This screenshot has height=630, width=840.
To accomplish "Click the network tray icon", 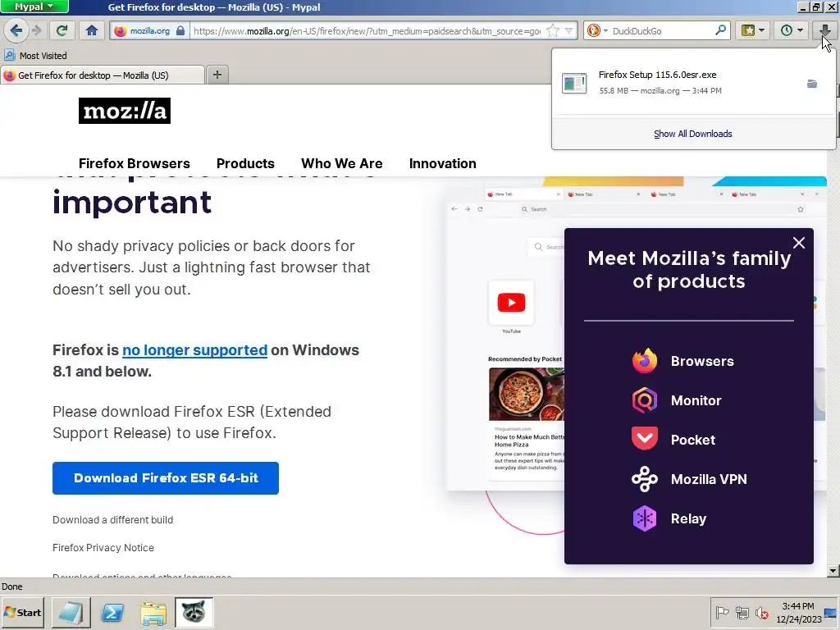I will pos(742,612).
